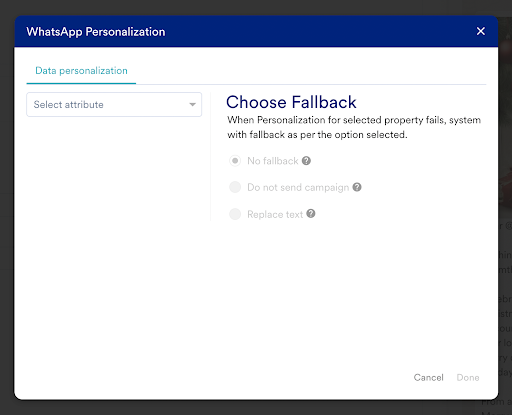512x415 pixels.
Task: Select the No fallback radio option
Action: pos(235,161)
